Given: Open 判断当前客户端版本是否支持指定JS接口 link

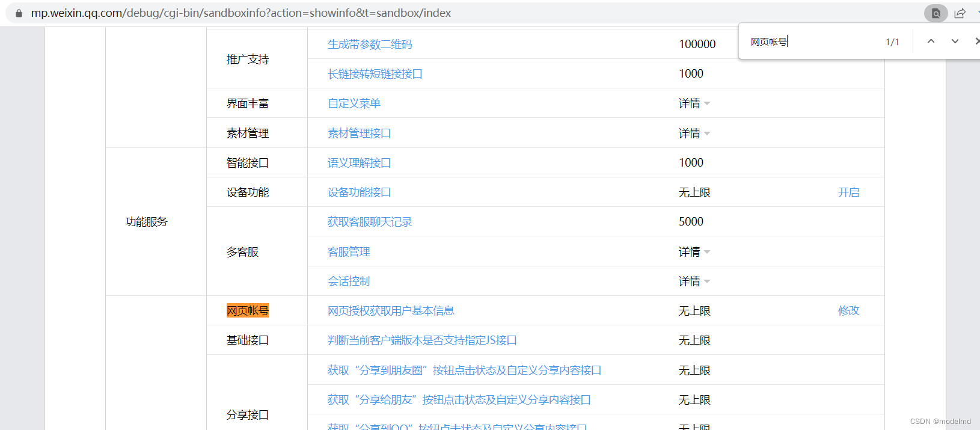Looking at the screenshot, I should point(422,340).
